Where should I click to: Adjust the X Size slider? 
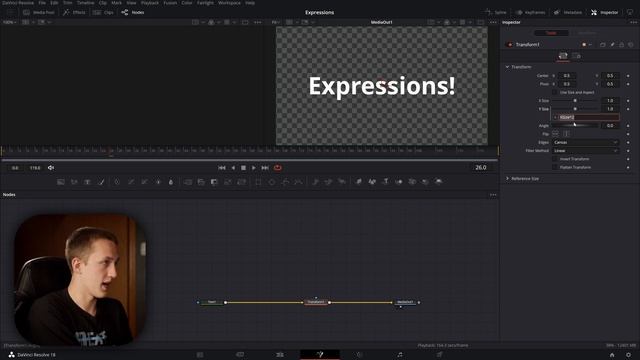tap(575, 100)
